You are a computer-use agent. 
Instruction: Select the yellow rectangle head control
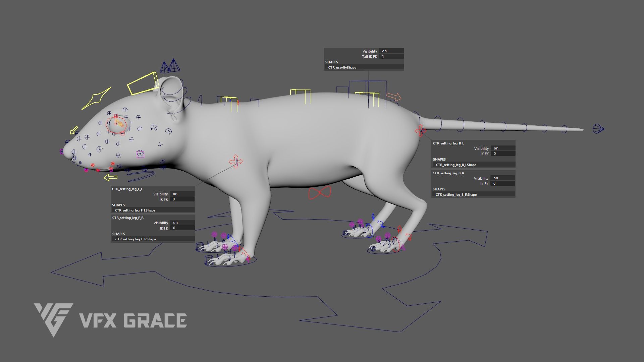(143, 83)
